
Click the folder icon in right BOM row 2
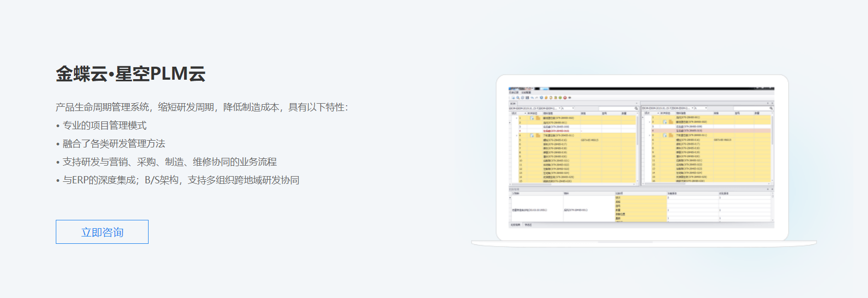pyautogui.click(x=671, y=122)
